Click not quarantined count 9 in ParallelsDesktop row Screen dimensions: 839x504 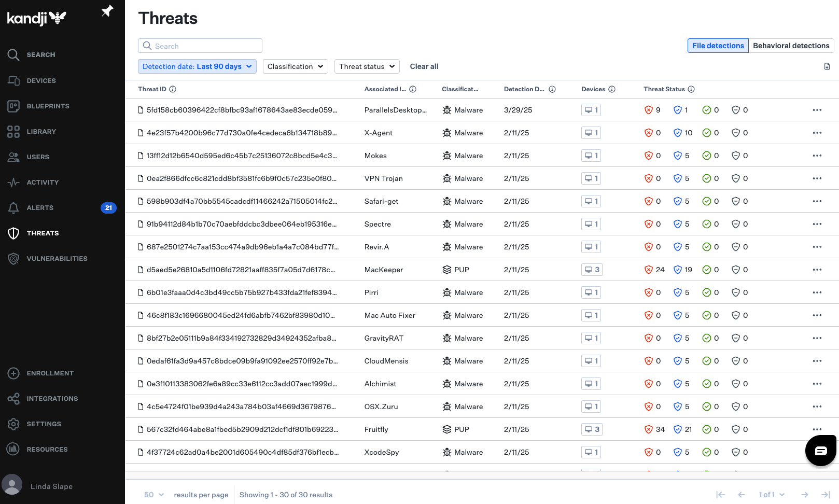tap(652, 110)
